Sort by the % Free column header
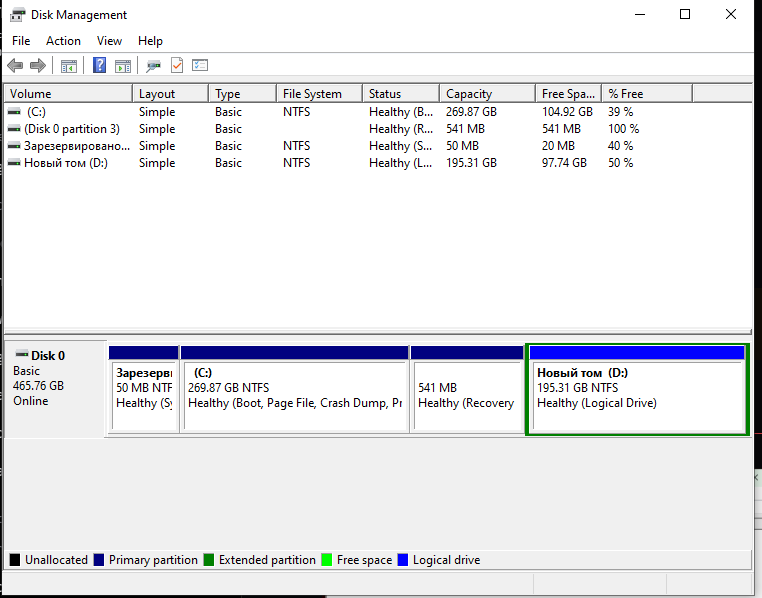762x598 pixels. (647, 93)
